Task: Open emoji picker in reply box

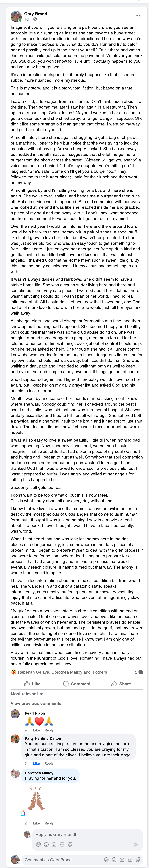Action: 46,844
